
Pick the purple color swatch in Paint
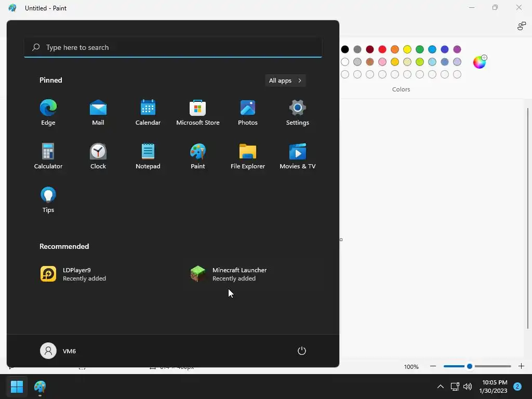(457, 49)
